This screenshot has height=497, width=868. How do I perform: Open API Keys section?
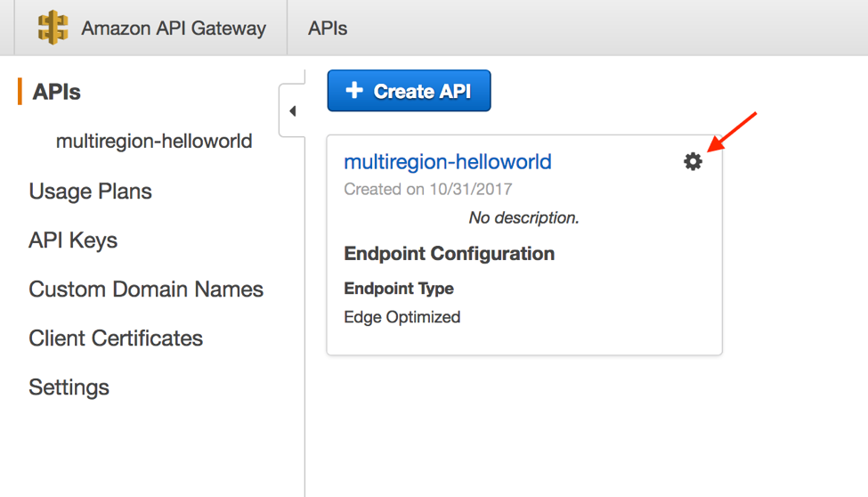[73, 240]
